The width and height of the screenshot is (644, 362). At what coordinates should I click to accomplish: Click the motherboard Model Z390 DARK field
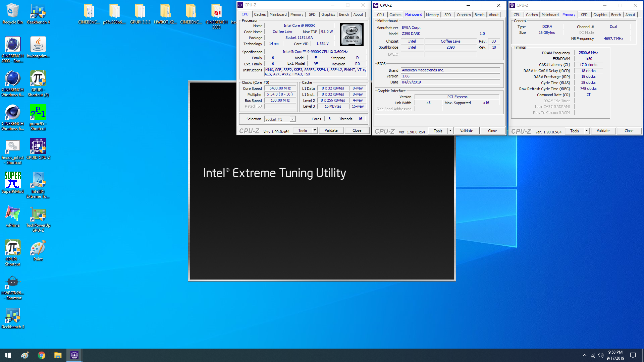pos(432,34)
